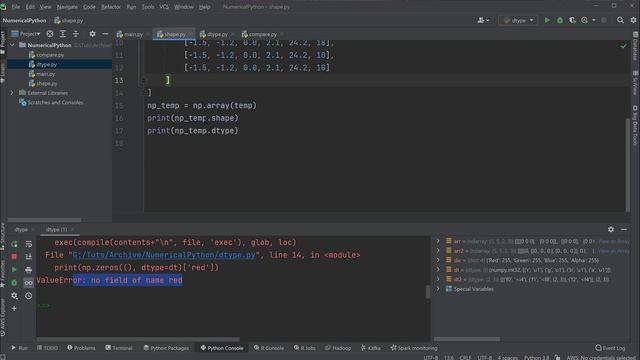
Task: Stop the Python console with the red square
Action: pyautogui.click(x=14, y=257)
